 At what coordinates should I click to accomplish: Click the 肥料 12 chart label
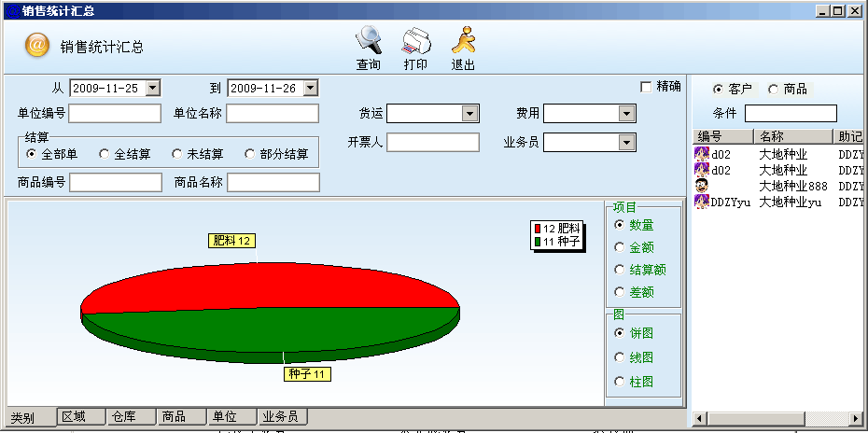tap(232, 241)
